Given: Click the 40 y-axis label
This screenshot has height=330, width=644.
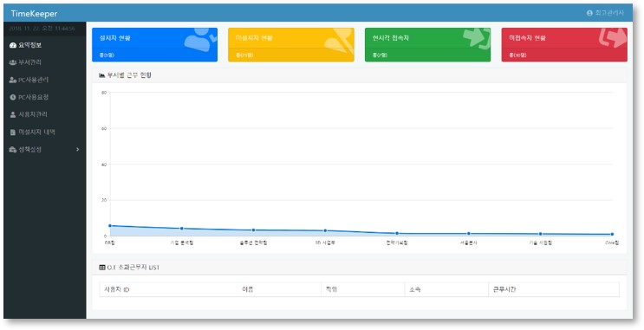Looking at the screenshot, I should coord(104,165).
